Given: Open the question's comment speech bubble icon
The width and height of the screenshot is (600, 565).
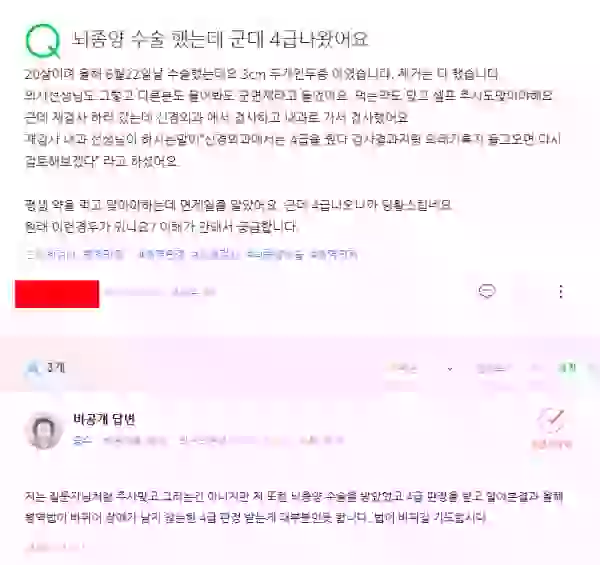Looking at the screenshot, I should tap(487, 291).
